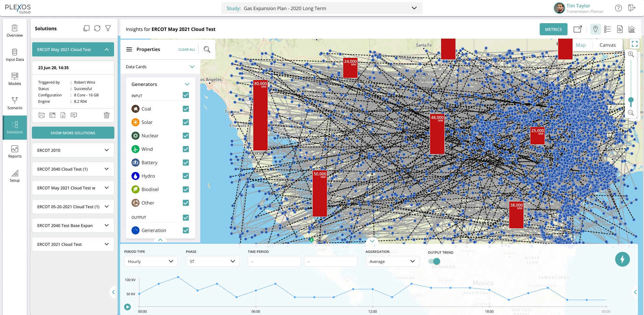Screen dimensions: 644x315
Task: Expand ERCOT 2021 Cloud Test
Action: click(73, 244)
